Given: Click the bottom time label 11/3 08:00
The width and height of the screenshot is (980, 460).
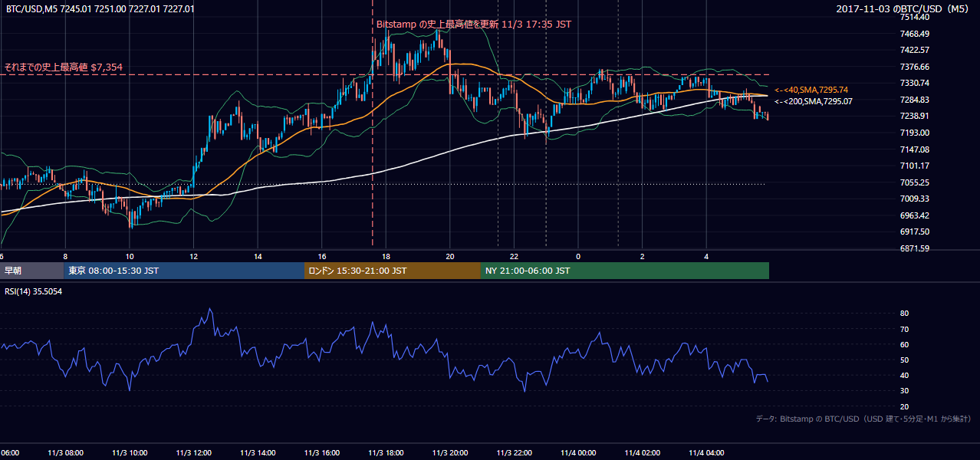Looking at the screenshot, I should tap(65, 453).
